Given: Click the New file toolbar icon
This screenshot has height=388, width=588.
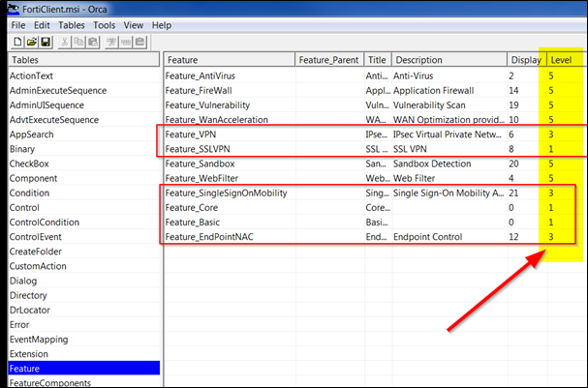Looking at the screenshot, I should pos(17,42).
